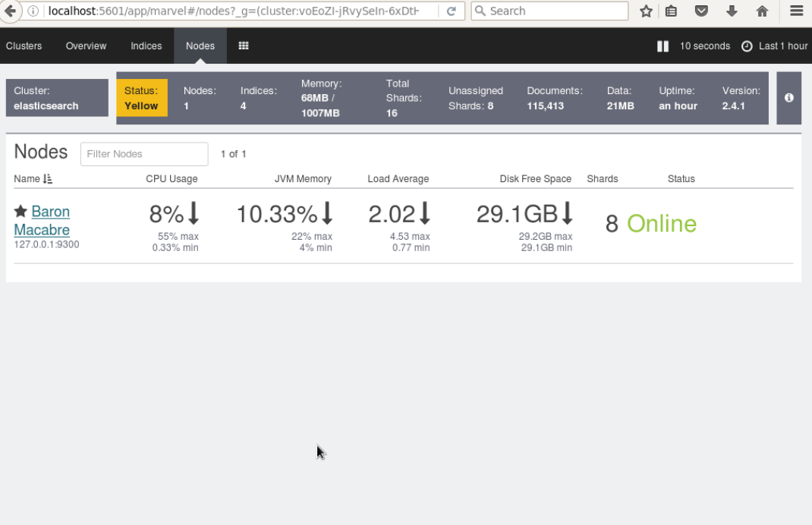Click the Filter Nodes input field
Viewport: 812px width, 525px height.
[x=144, y=154]
